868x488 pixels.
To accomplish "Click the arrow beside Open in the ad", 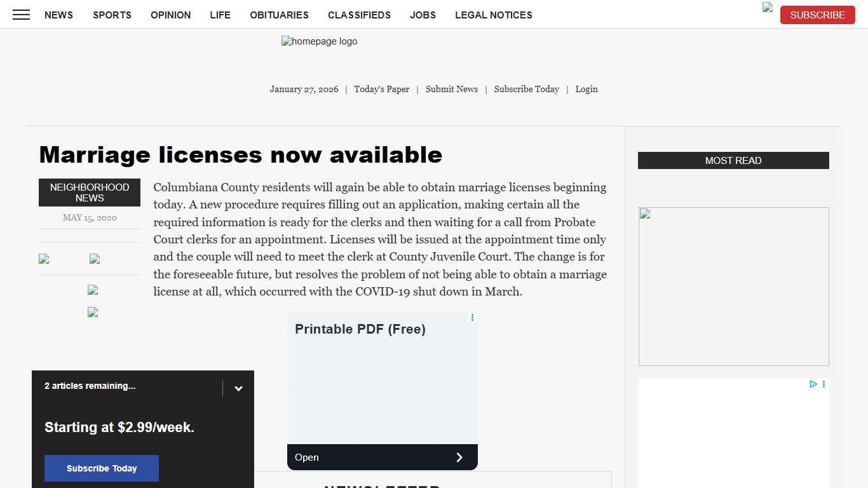I will coord(459,457).
